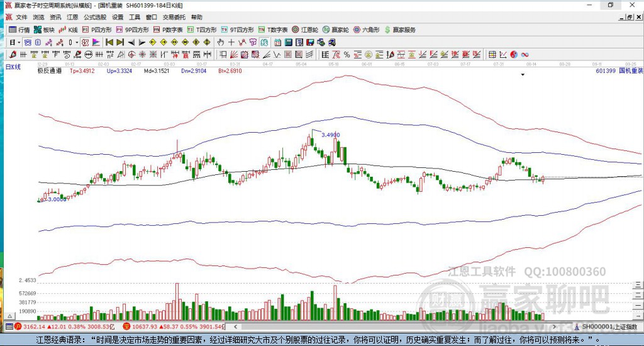The width and height of the screenshot is (644, 346).
Task: Open the 赢家服务 button
Action: pyautogui.click(x=400, y=30)
